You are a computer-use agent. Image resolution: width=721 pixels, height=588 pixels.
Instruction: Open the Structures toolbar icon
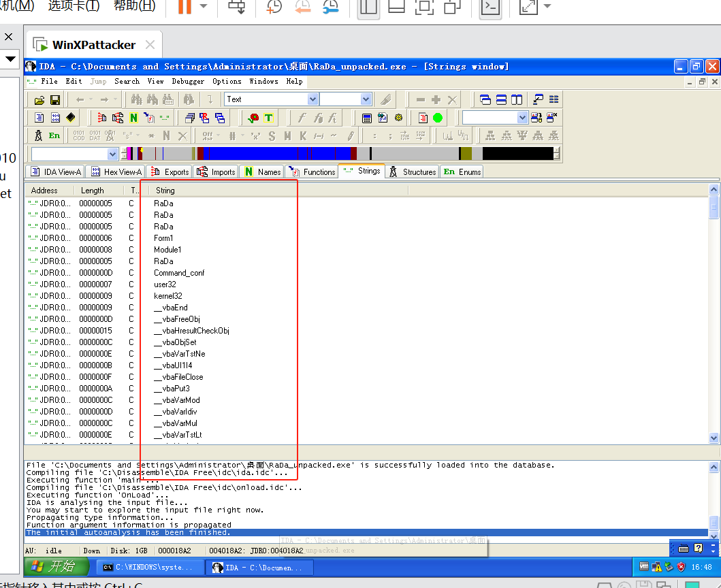(x=39, y=135)
